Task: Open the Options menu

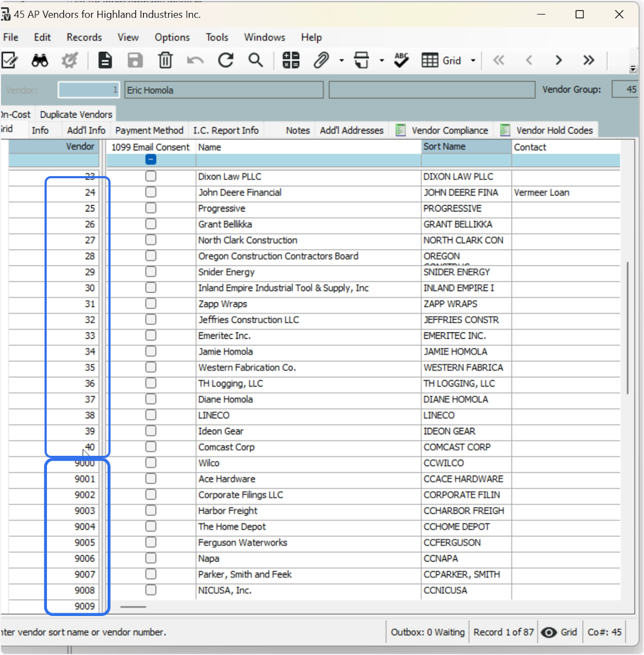Action: (172, 37)
